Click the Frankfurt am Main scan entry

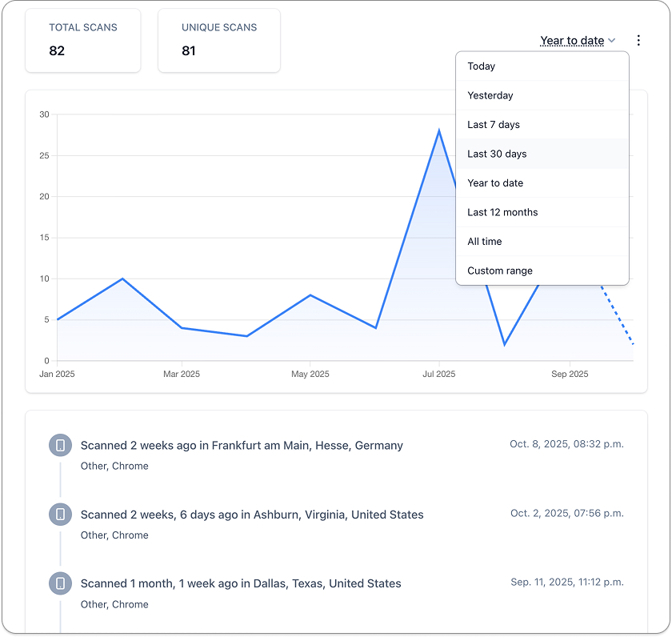coord(242,446)
